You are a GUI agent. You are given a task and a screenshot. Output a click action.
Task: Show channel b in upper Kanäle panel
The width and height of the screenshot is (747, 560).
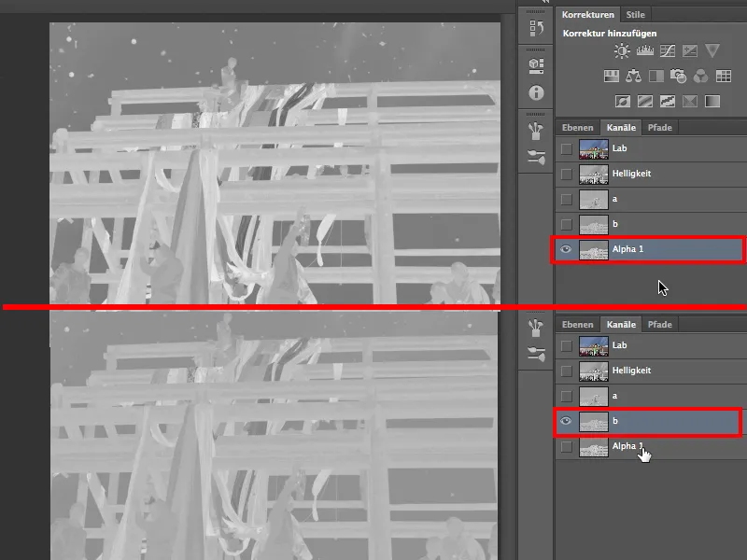(x=567, y=224)
